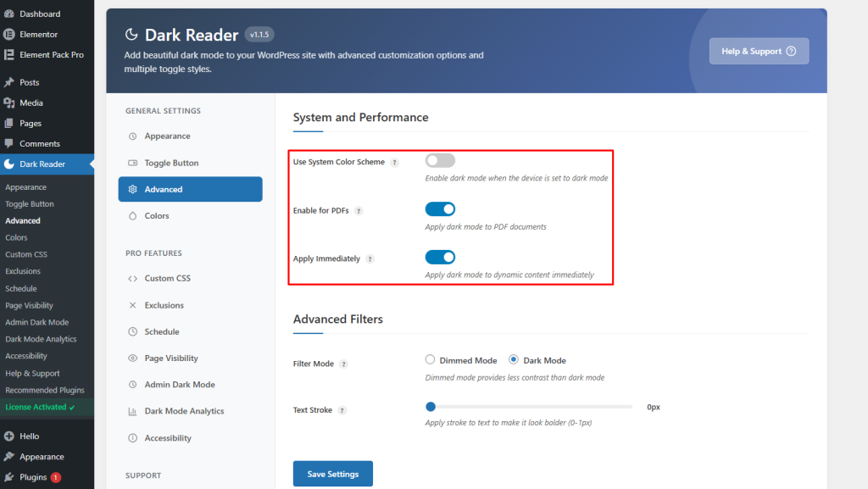Image resolution: width=868 pixels, height=489 pixels.
Task: Click the eye icon beside Page Visibility
Action: point(132,358)
